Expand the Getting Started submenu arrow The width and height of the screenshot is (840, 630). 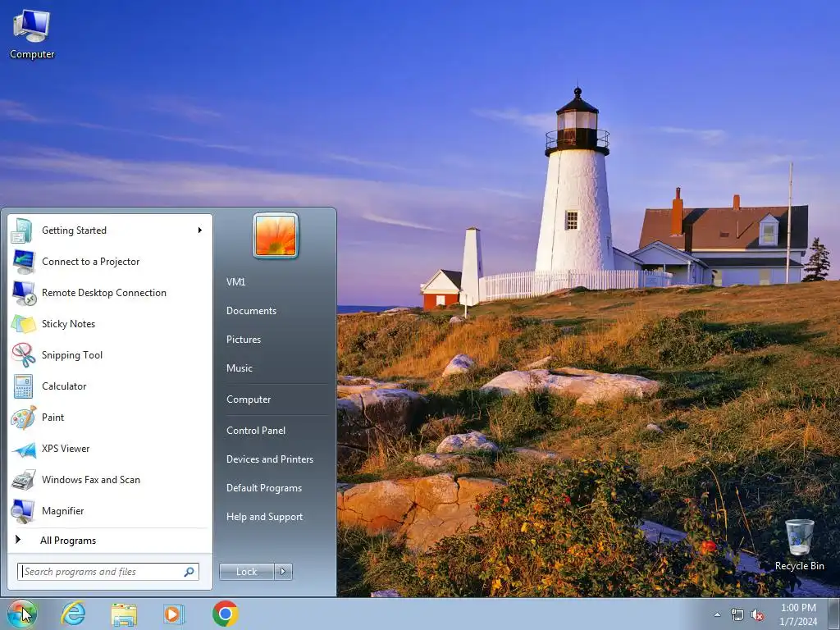pos(200,231)
